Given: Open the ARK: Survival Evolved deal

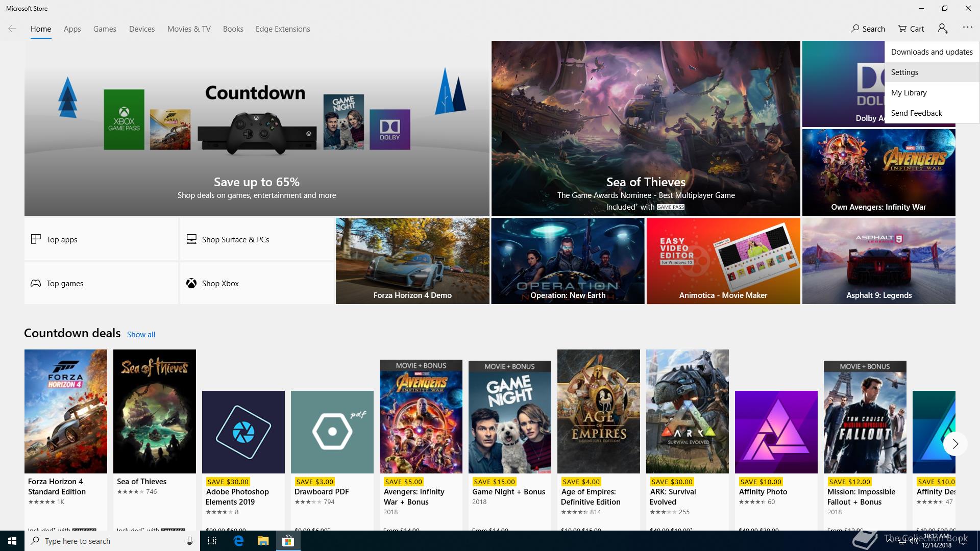Looking at the screenshot, I should tap(688, 440).
